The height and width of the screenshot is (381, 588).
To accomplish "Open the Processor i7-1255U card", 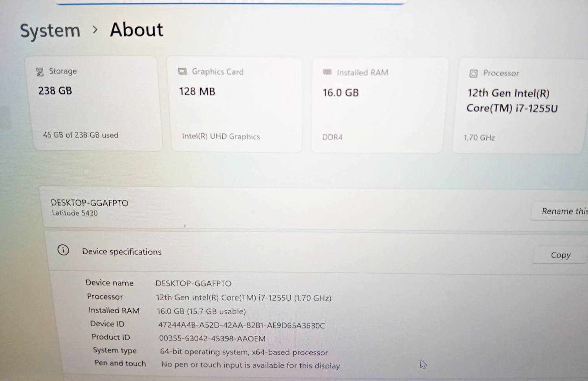I will pos(520,106).
